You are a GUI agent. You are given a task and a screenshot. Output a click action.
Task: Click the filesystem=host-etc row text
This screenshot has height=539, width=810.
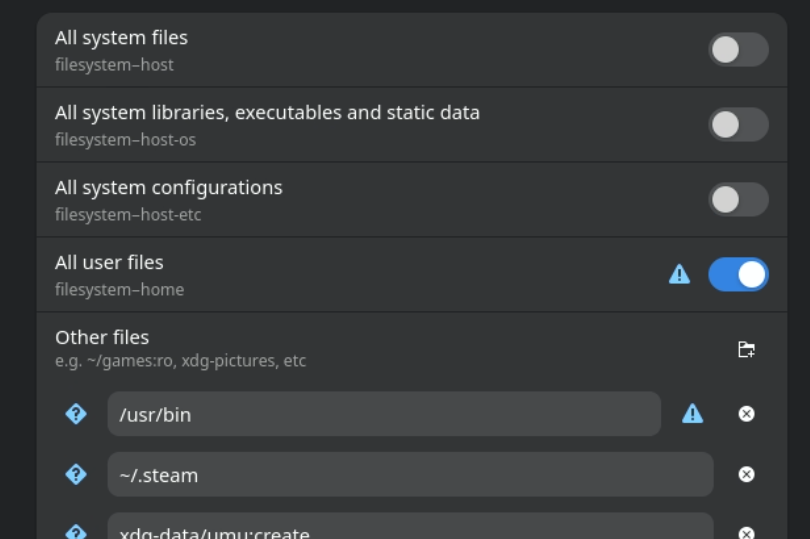[x=128, y=215]
